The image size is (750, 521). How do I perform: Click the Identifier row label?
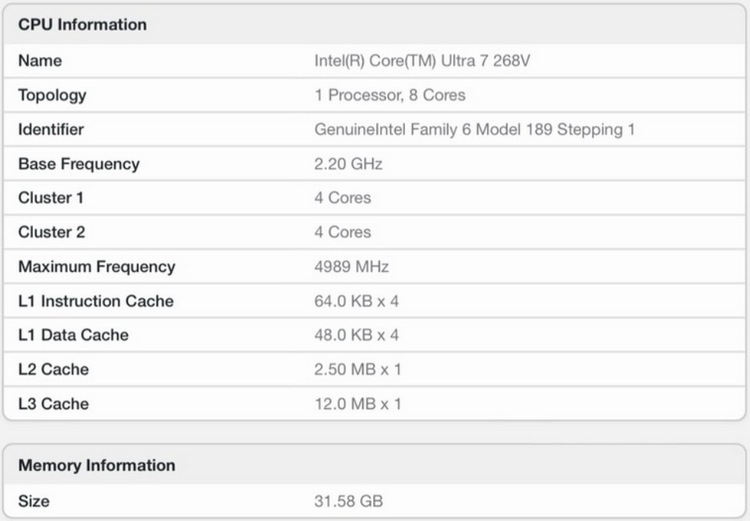click(x=51, y=130)
